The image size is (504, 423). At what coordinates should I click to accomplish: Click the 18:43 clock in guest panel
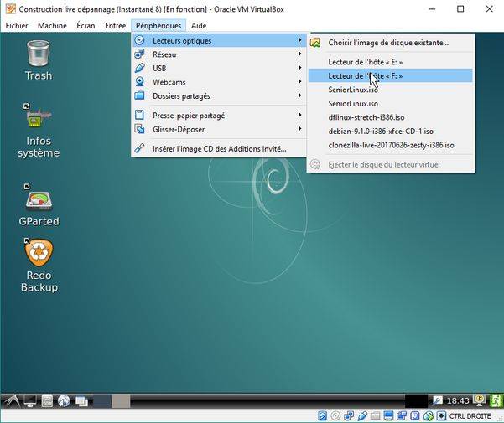click(x=458, y=400)
